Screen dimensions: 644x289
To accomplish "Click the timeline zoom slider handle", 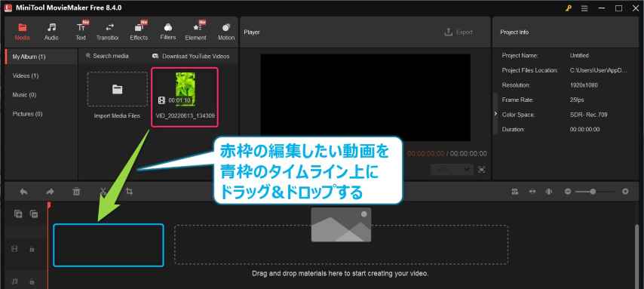I will click(x=593, y=192).
